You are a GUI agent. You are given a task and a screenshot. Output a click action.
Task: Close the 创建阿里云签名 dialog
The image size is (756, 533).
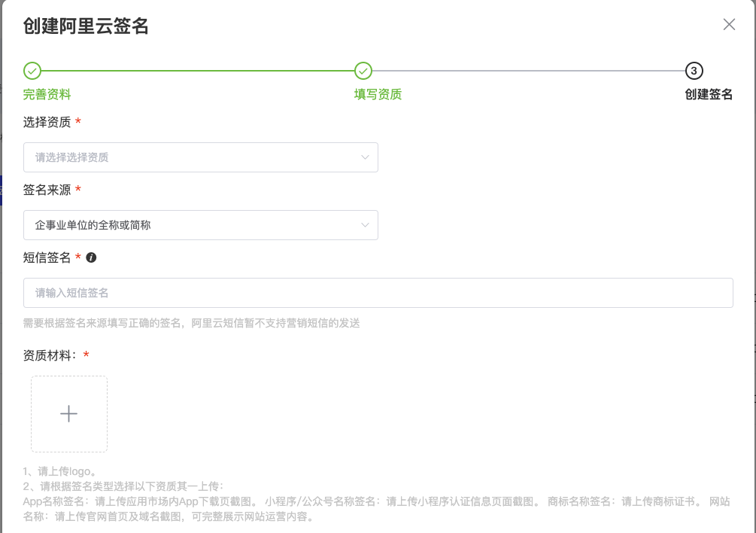point(729,25)
